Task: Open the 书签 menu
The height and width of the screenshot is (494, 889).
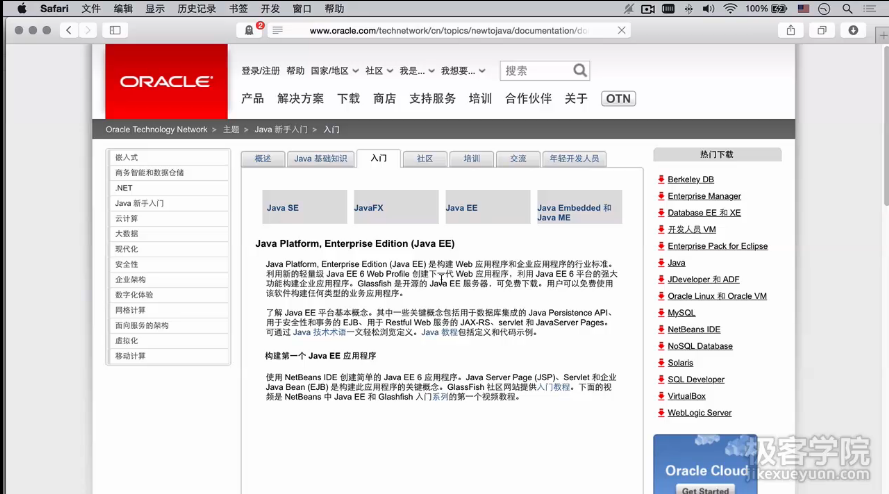Action: point(239,9)
